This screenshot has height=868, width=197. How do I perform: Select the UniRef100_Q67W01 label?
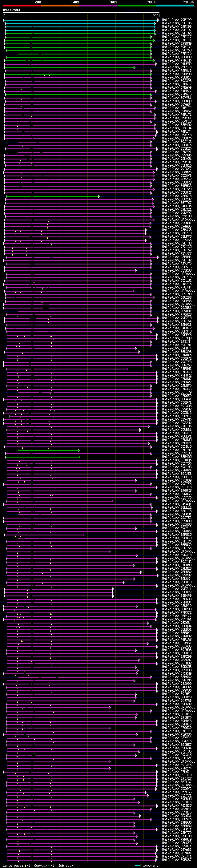tap(177, 853)
